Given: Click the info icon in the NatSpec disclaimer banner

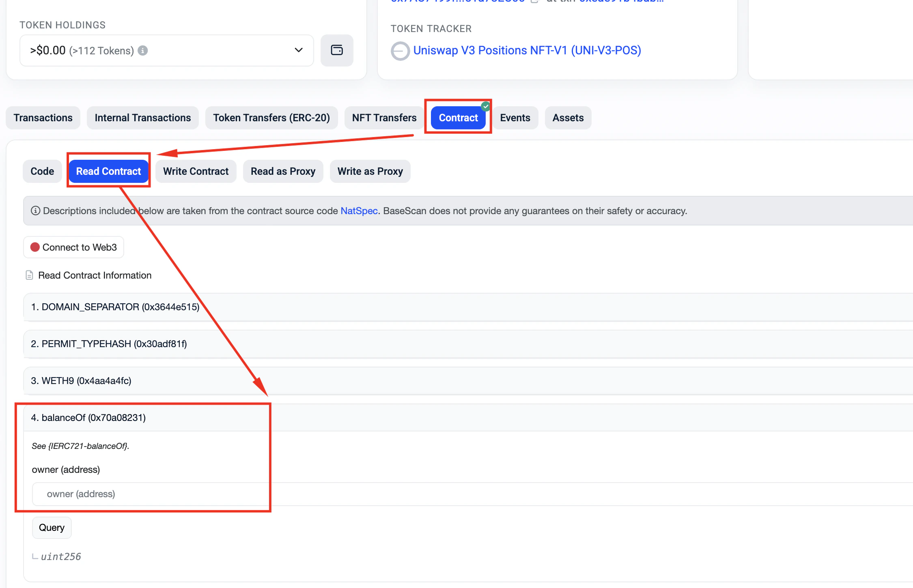Looking at the screenshot, I should (x=36, y=210).
